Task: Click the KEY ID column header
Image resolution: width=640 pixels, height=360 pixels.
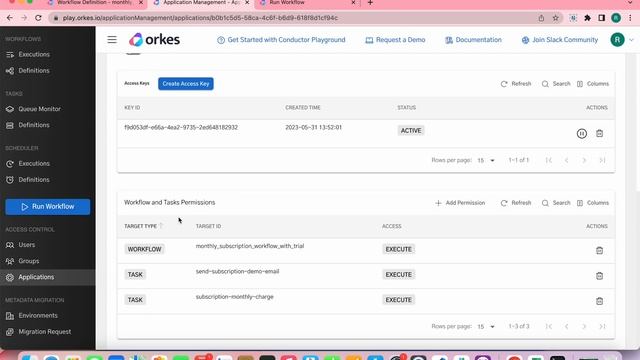Action: click(132, 108)
